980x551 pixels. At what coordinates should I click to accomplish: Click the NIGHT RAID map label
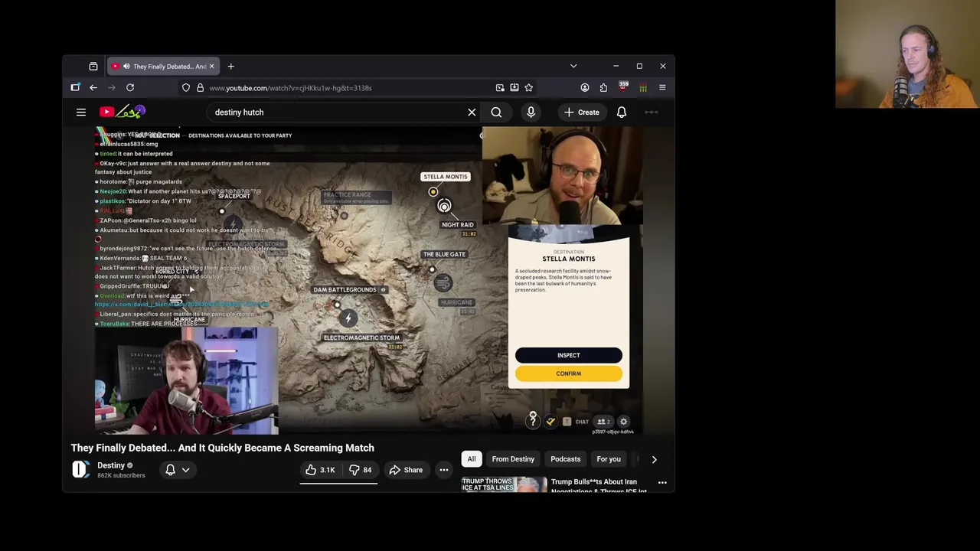pyautogui.click(x=458, y=225)
